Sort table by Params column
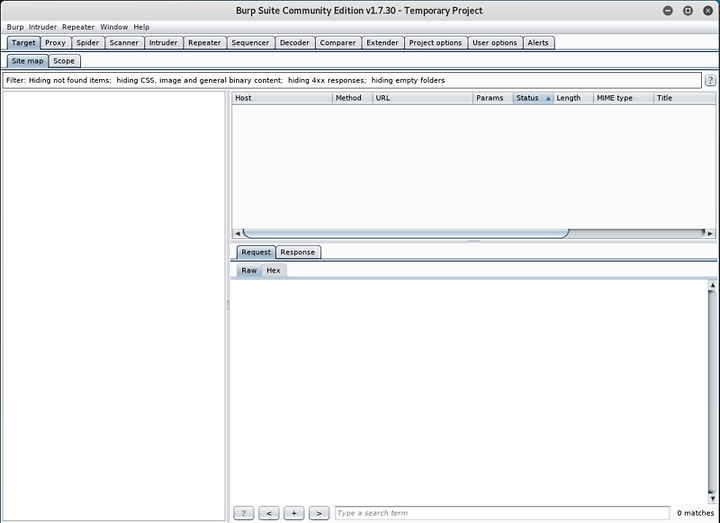This screenshot has width=720, height=523. [493, 98]
